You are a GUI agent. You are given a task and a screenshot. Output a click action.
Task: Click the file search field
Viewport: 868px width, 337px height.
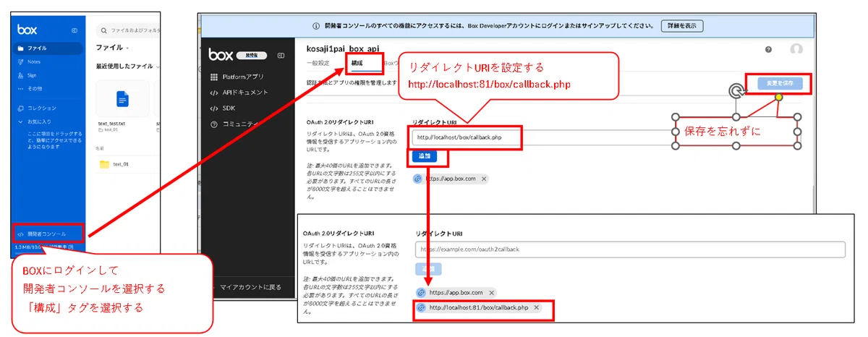tap(127, 30)
